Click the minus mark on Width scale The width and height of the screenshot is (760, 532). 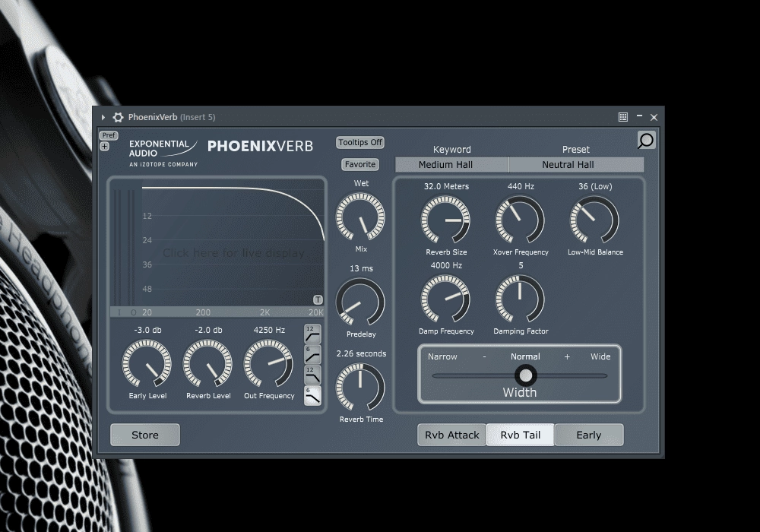pos(484,357)
